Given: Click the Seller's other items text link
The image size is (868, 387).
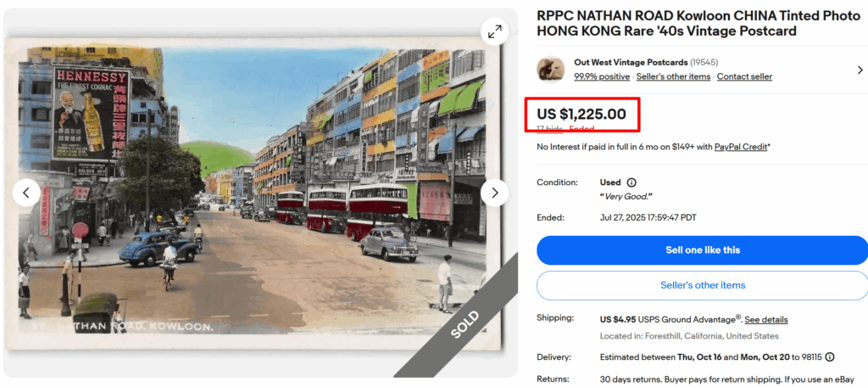Looking at the screenshot, I should (x=673, y=76).
